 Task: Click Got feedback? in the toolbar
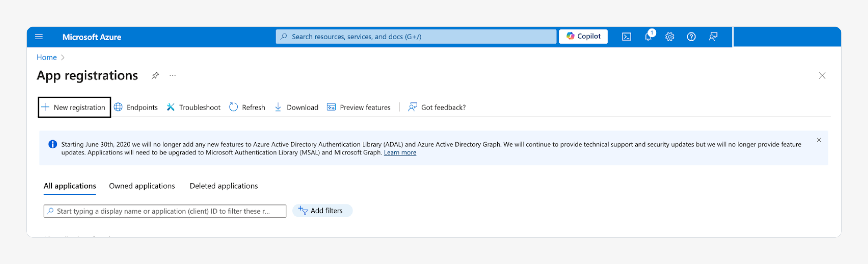point(437,107)
